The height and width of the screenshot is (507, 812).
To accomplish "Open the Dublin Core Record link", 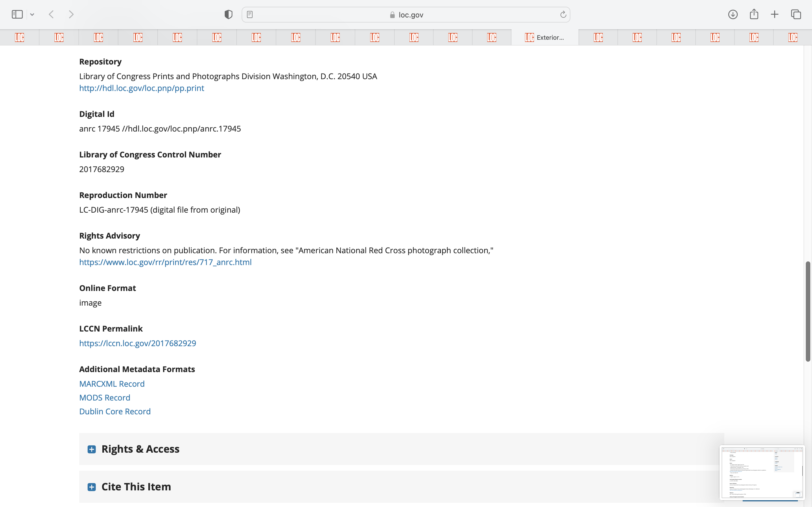I will click(115, 412).
